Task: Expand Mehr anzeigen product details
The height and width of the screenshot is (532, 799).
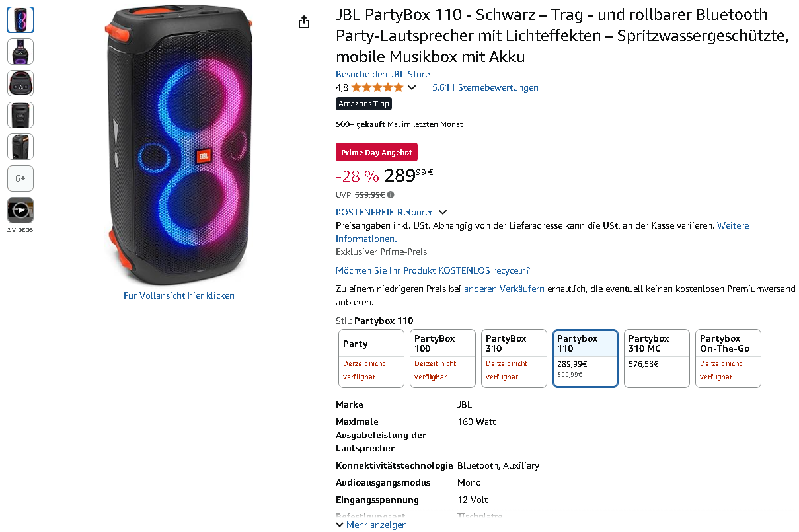Action: (x=371, y=525)
